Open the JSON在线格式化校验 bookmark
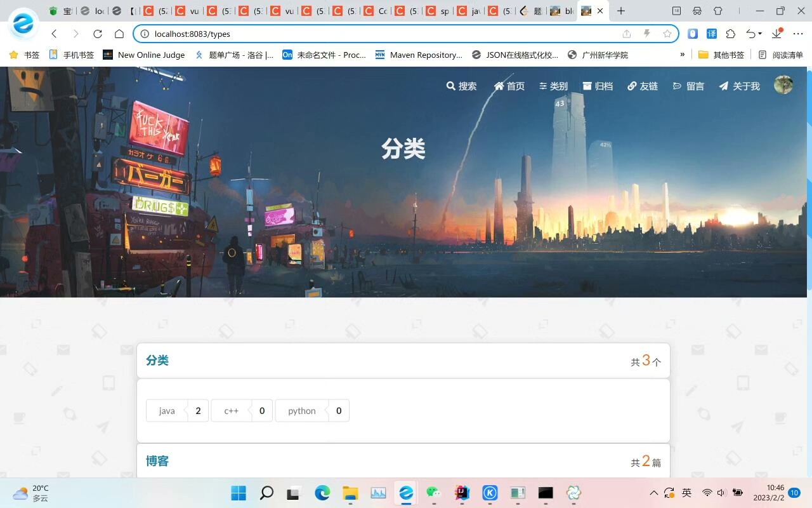 [x=516, y=55]
